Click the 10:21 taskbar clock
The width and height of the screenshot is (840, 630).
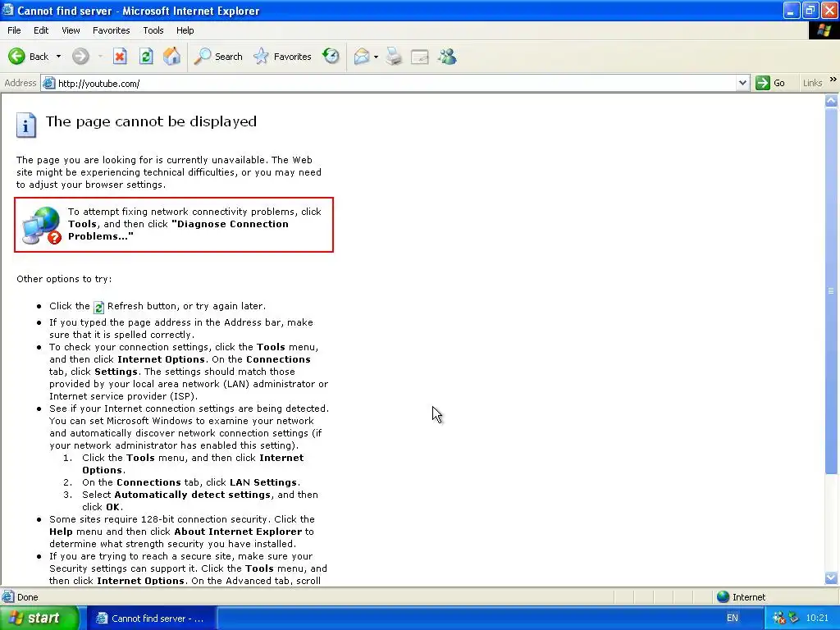click(x=817, y=618)
